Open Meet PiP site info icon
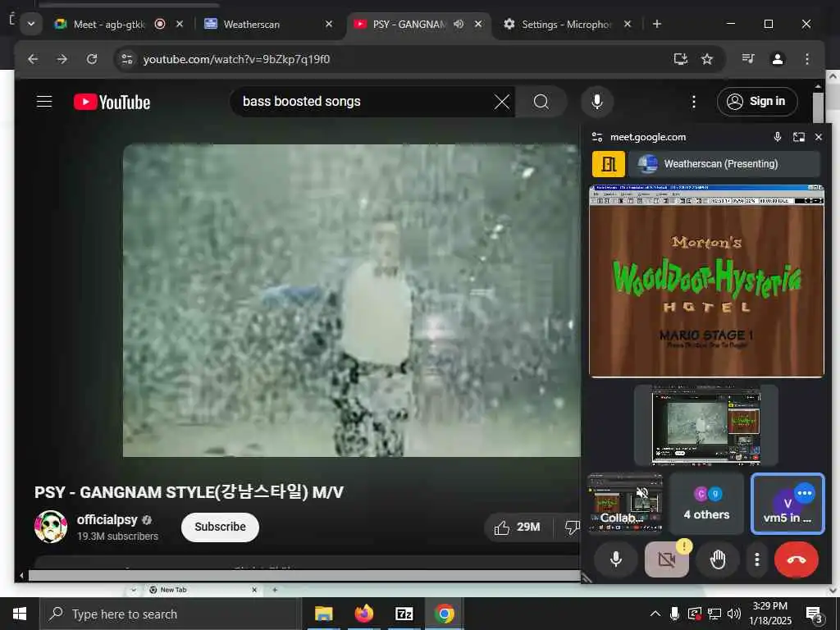This screenshot has width=840, height=630. 597,137
